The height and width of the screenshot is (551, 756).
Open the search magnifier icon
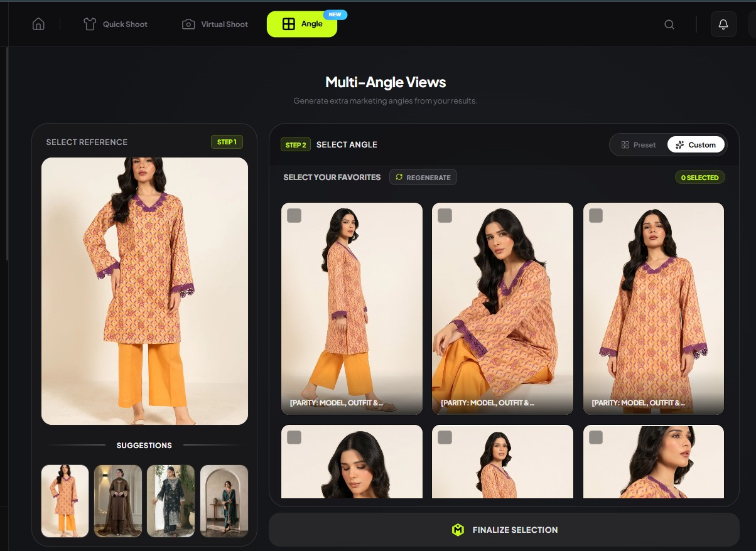(x=669, y=24)
